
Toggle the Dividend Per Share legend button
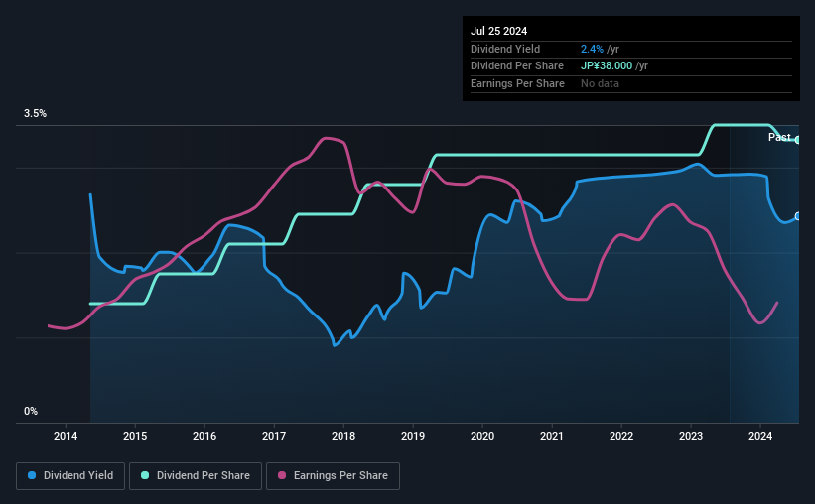pos(196,476)
